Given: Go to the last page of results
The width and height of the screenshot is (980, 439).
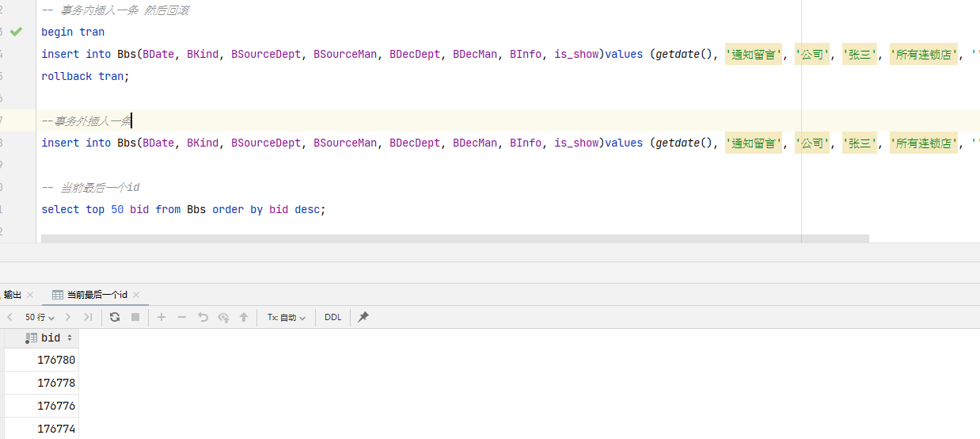Looking at the screenshot, I should pos(88,317).
